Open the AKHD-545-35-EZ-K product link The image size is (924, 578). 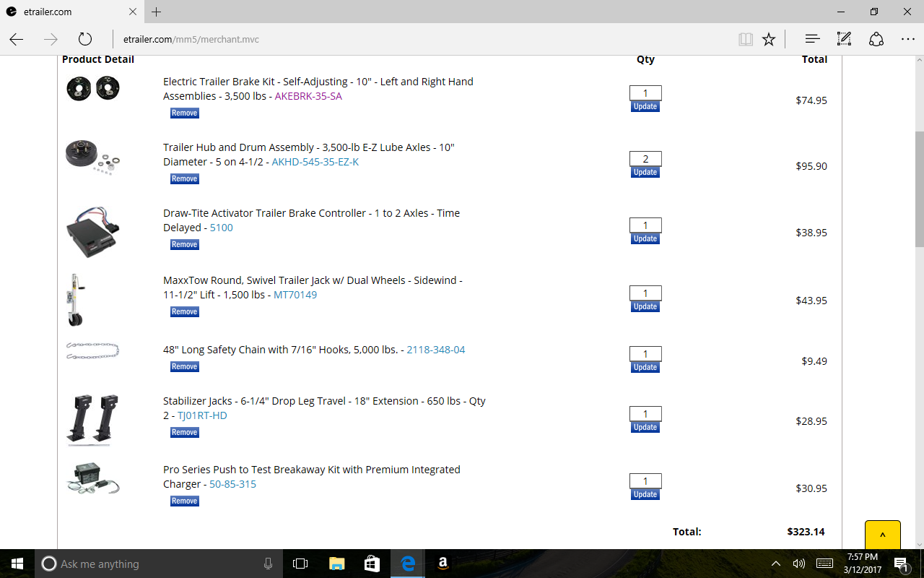click(315, 162)
